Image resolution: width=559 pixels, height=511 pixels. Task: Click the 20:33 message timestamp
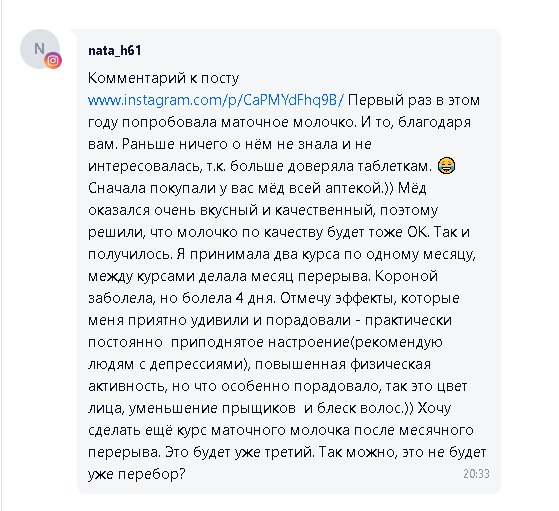(476, 474)
